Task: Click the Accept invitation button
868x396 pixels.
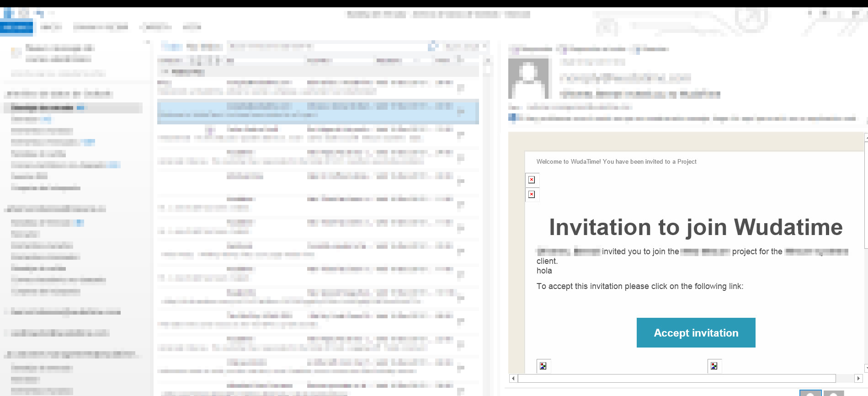Action: [x=696, y=332]
